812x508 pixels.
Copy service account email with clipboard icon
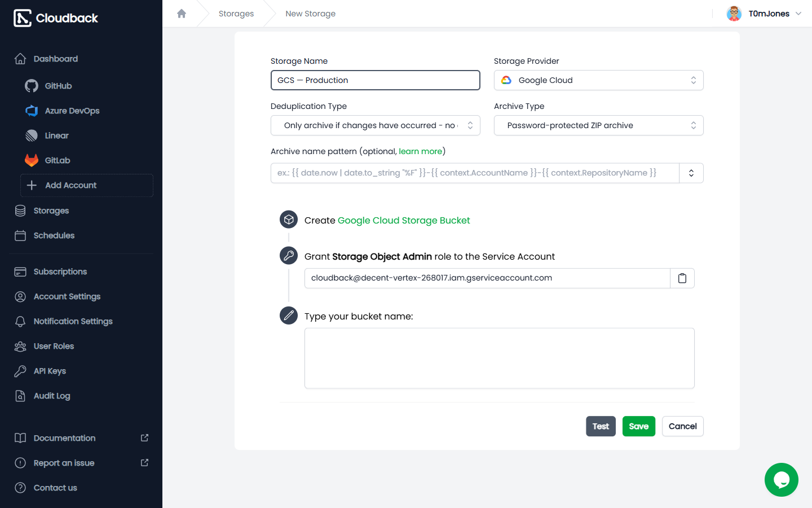pos(682,278)
